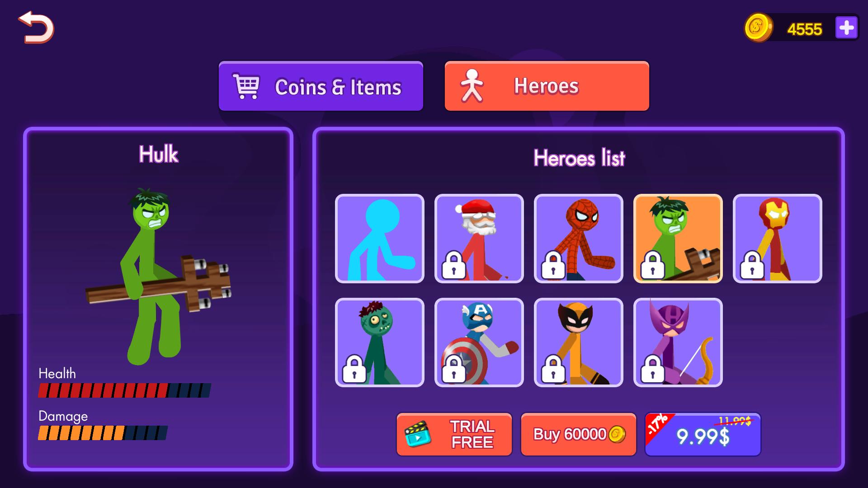Tap the large Hulk character preview
Viewport: 868px width, 488px height.
pyautogui.click(x=158, y=277)
